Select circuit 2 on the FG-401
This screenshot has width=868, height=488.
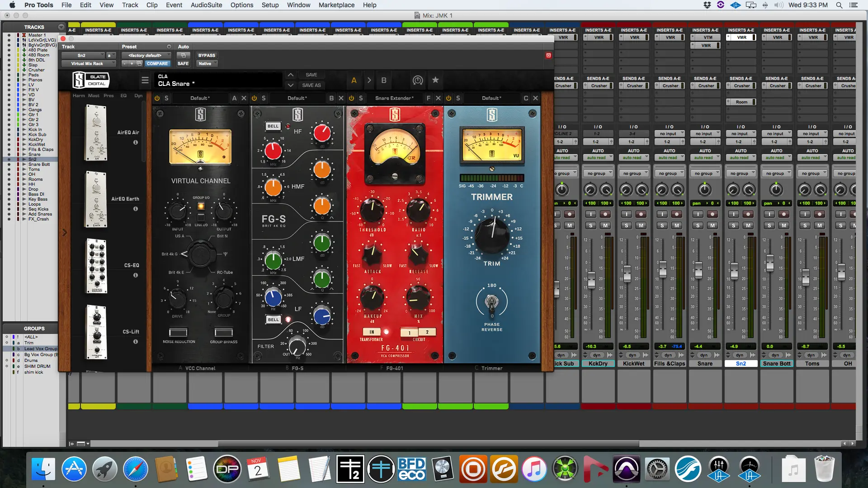tap(427, 332)
